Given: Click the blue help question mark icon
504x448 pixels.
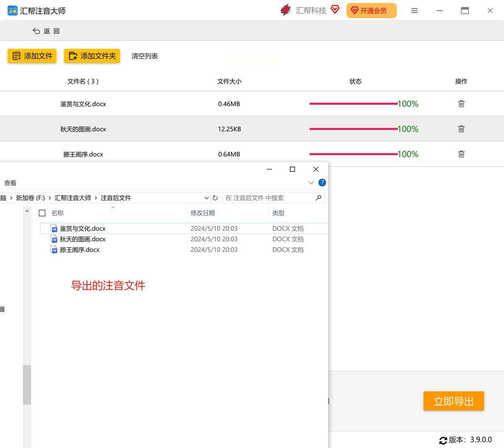Looking at the screenshot, I should click(322, 182).
